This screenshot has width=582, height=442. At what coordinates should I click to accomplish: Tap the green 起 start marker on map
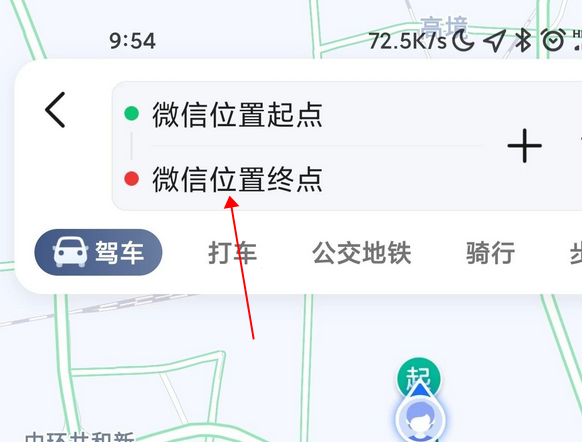pyautogui.click(x=419, y=377)
